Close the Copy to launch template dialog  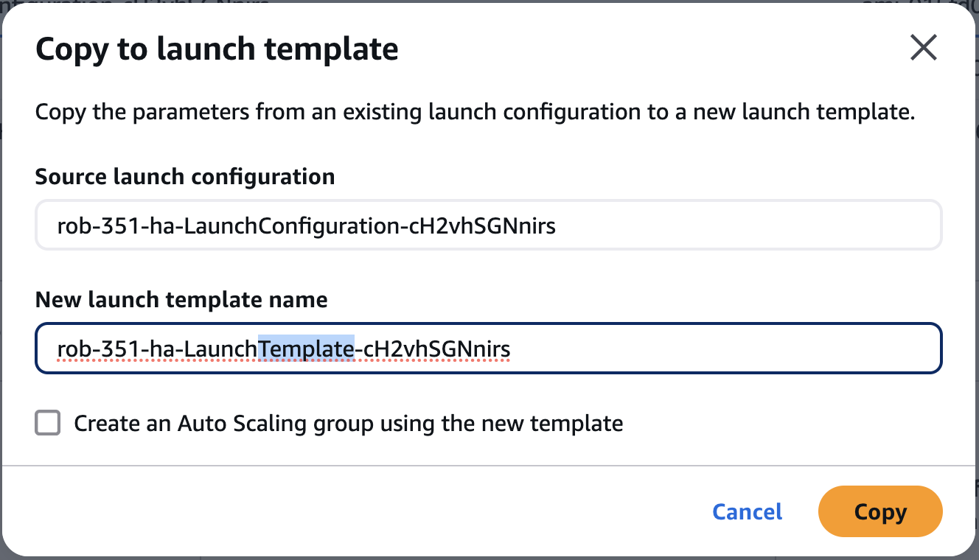(924, 47)
